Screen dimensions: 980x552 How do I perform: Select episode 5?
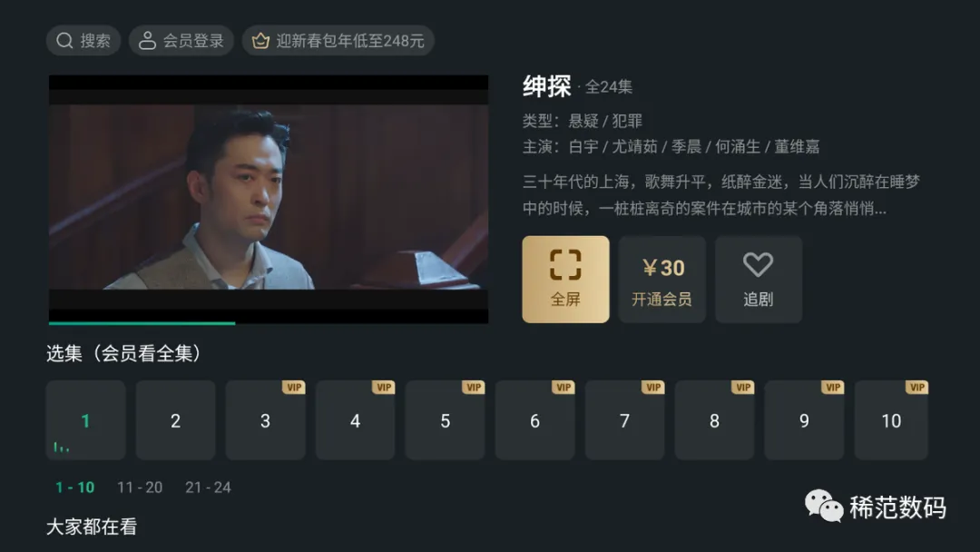point(445,420)
